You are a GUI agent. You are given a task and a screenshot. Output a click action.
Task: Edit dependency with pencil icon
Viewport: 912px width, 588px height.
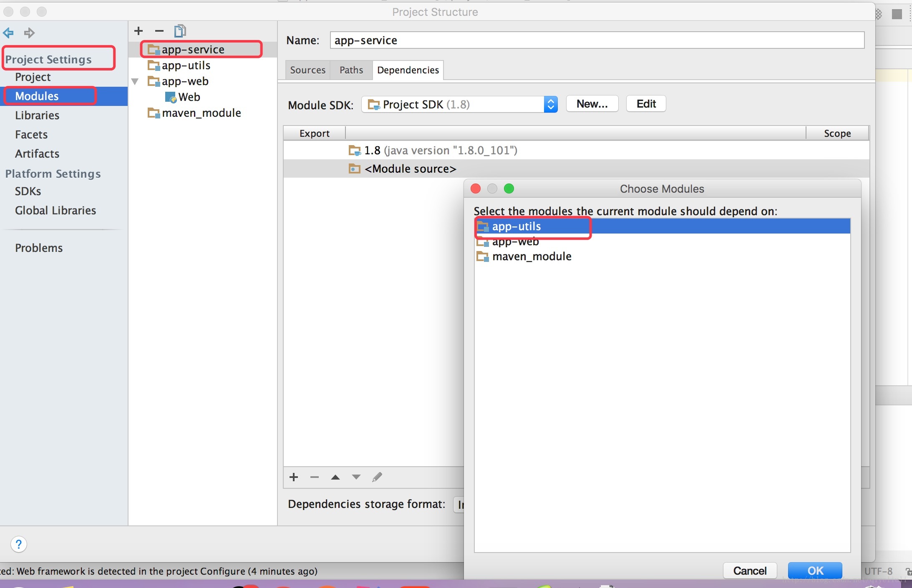click(377, 477)
